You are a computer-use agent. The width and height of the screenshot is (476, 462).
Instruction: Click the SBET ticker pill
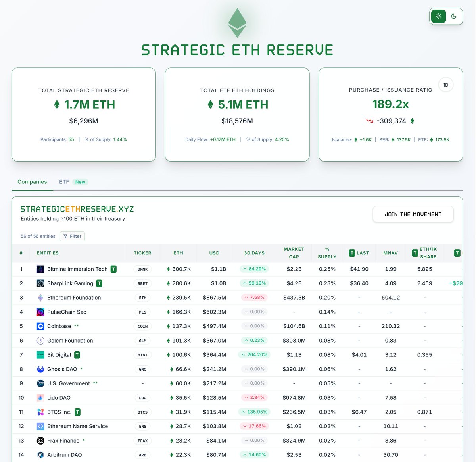tap(143, 283)
